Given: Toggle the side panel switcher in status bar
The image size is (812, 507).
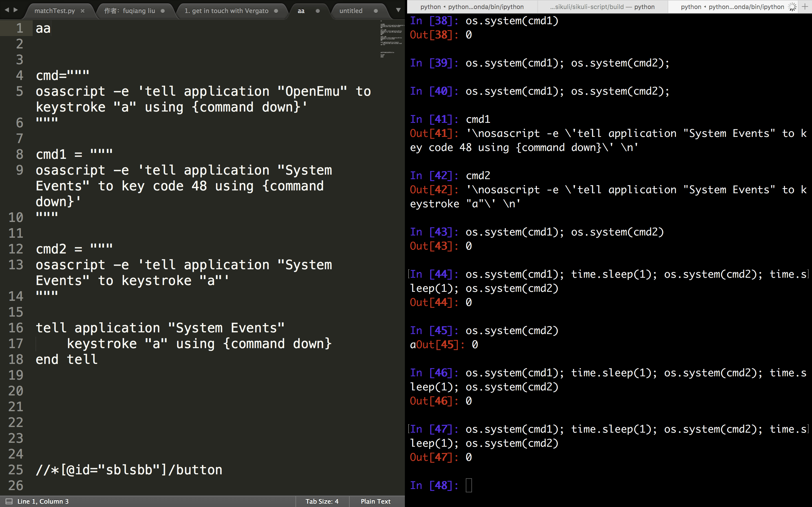Looking at the screenshot, I should pyautogui.click(x=9, y=501).
